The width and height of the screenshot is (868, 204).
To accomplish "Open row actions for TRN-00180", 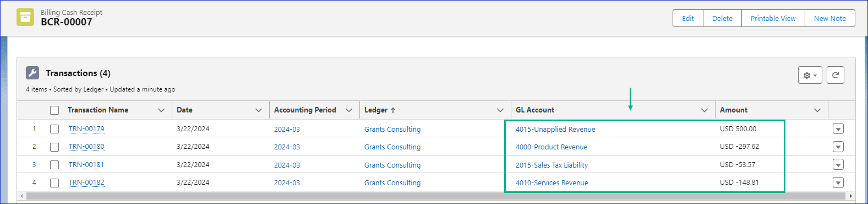I will pyautogui.click(x=838, y=147).
